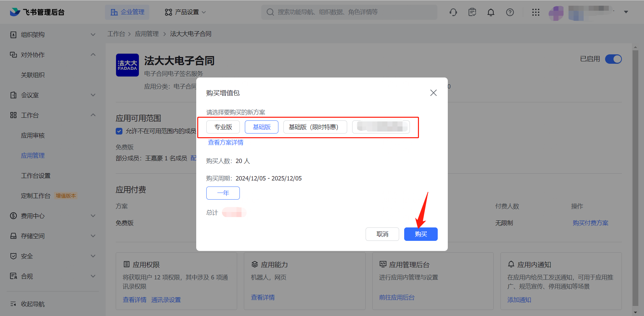Image resolution: width=644 pixels, height=316 pixels.
Task: Open the 购买付费方案 link
Action: click(x=590, y=223)
